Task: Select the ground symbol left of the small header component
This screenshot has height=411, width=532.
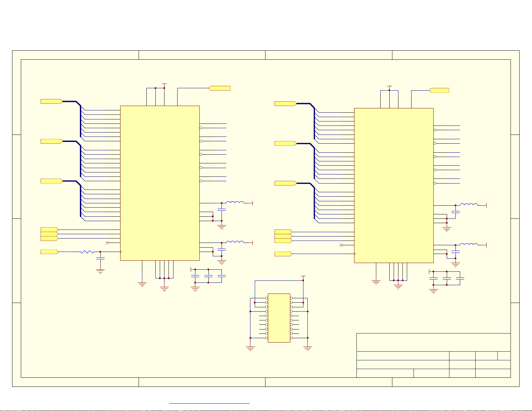Action: click(250, 349)
